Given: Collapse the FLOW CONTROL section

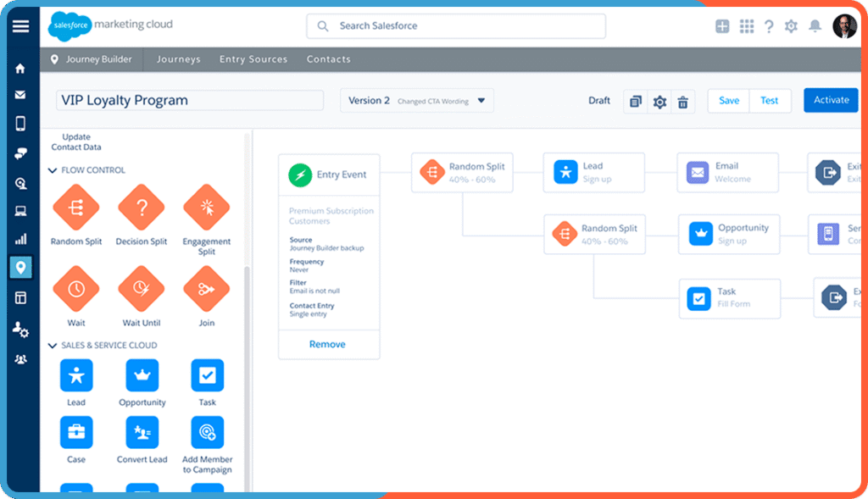Looking at the screenshot, I should tap(54, 170).
